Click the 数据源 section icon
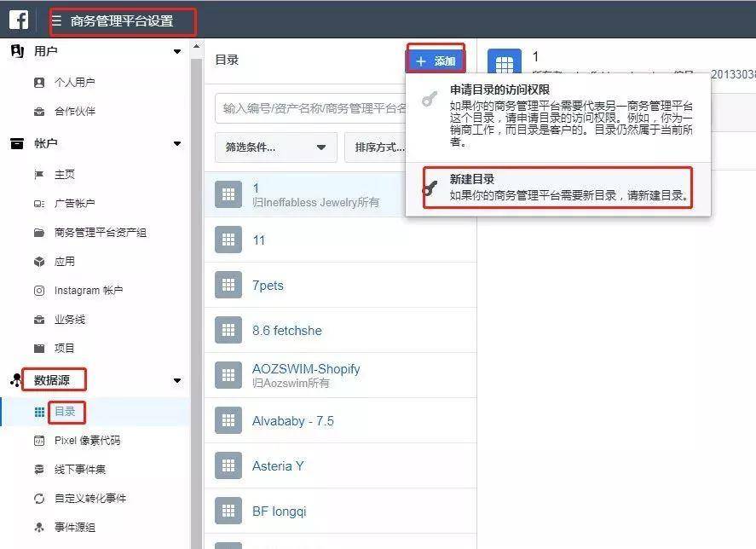This screenshot has height=549, width=756. tap(16, 380)
